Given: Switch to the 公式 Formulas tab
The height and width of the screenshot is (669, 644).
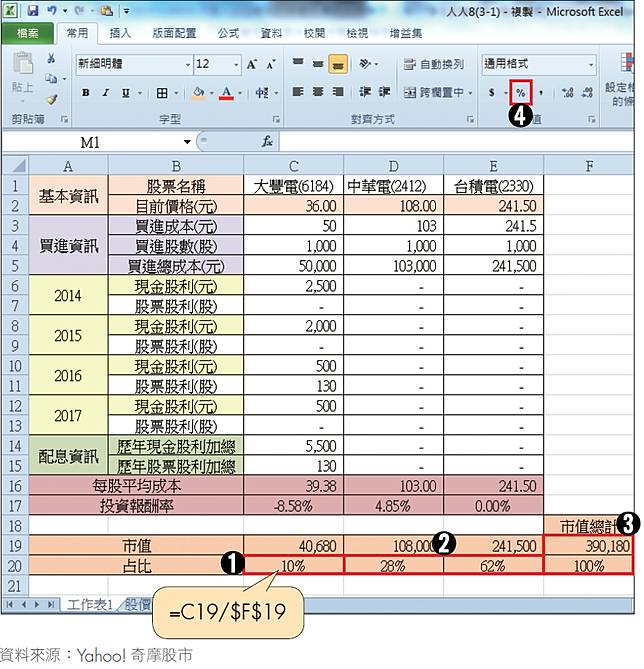Looking at the screenshot, I should pyautogui.click(x=228, y=33).
